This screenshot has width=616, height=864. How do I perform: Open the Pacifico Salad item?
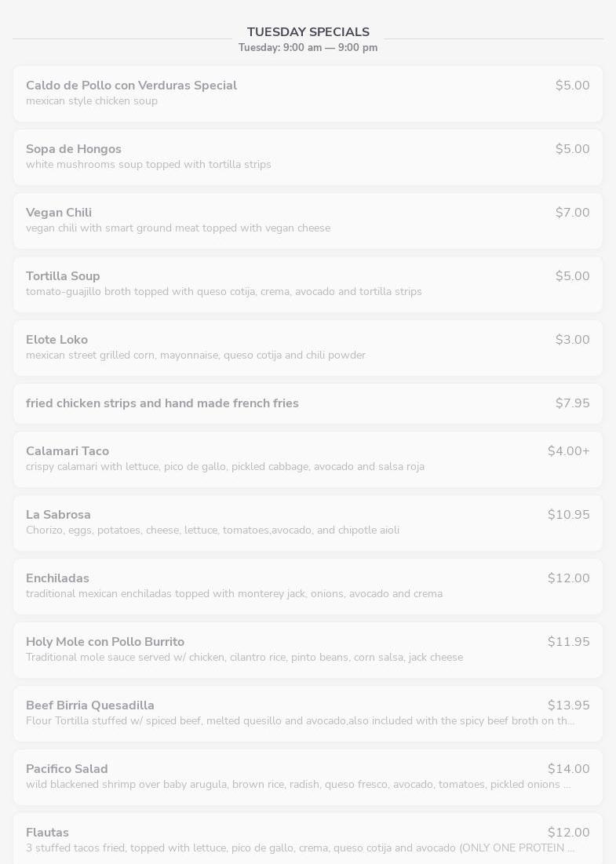(x=308, y=777)
